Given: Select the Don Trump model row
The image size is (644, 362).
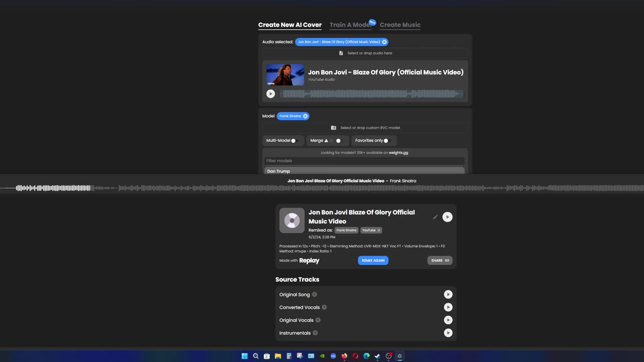Looking at the screenshot, I should tap(365, 171).
